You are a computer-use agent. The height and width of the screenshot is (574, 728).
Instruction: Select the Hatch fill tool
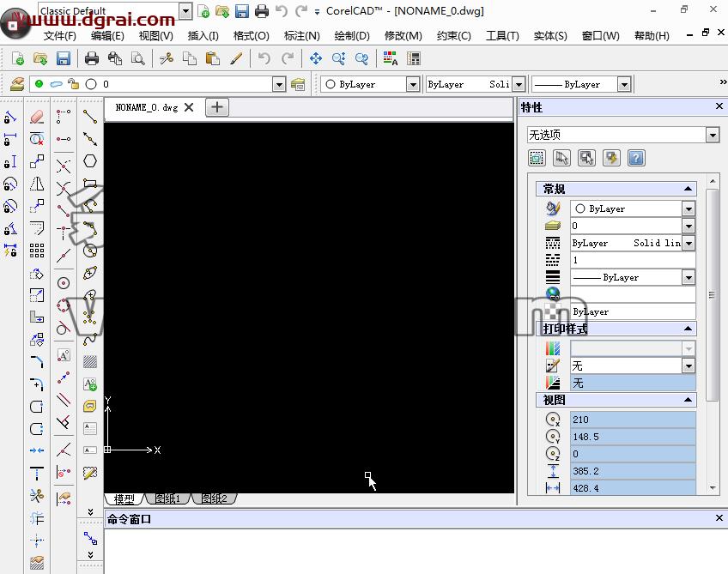pos(90,361)
